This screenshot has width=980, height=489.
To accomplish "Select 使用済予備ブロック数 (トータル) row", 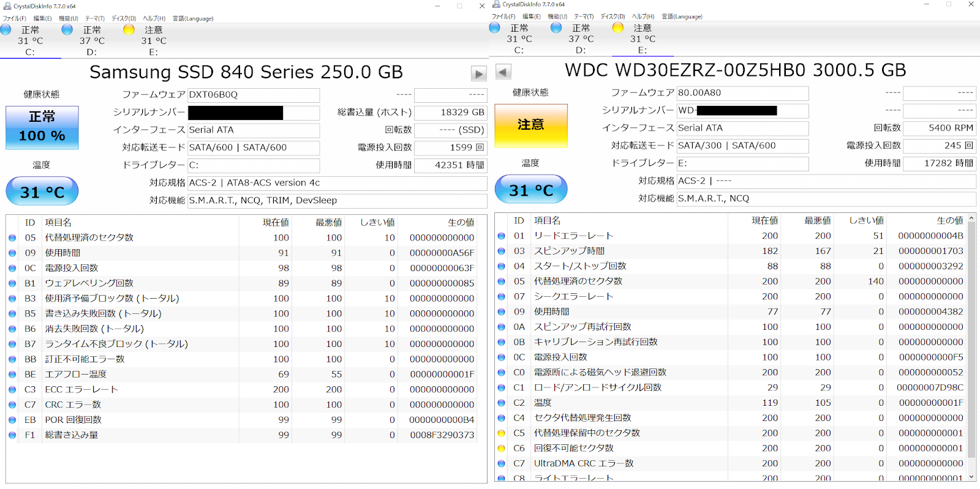I will (x=246, y=299).
